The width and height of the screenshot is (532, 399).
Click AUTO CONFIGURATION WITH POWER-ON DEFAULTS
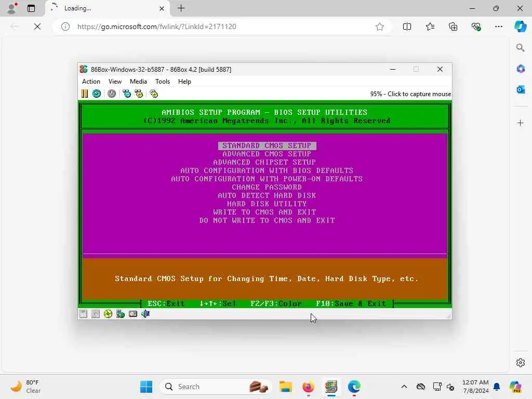[267, 179]
